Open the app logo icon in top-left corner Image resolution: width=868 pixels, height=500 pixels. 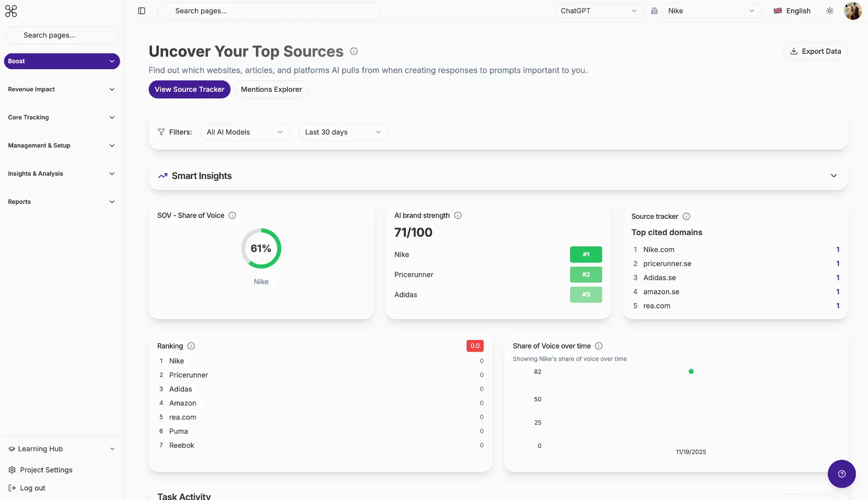11,11
